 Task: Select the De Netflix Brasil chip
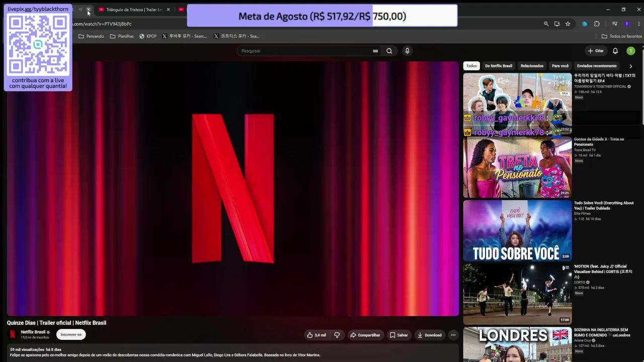(x=499, y=66)
